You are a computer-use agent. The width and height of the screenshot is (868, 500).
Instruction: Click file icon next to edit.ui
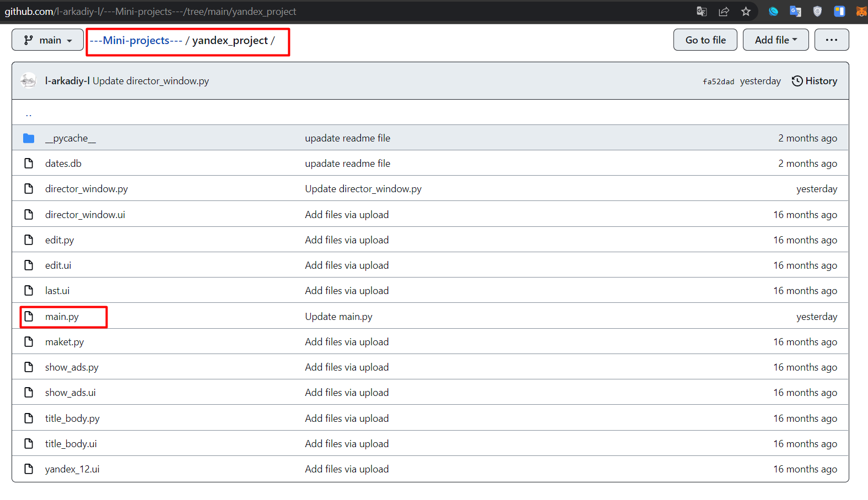click(29, 265)
